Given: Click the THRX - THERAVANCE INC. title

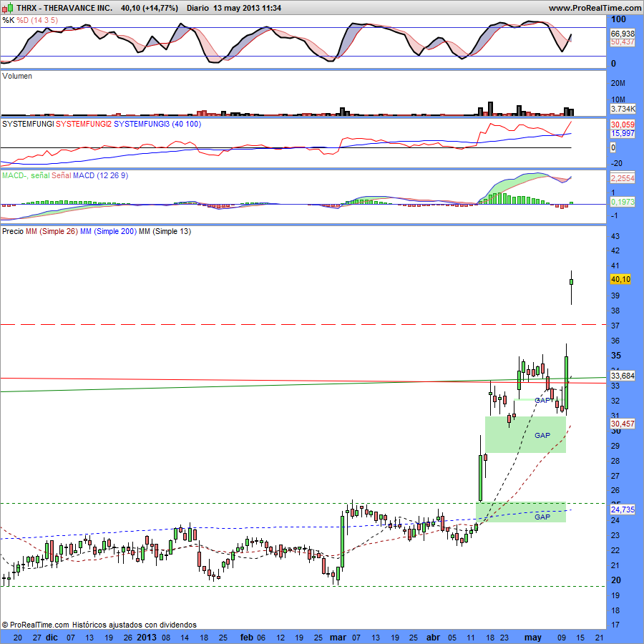Looking at the screenshot, I should tap(64, 8).
